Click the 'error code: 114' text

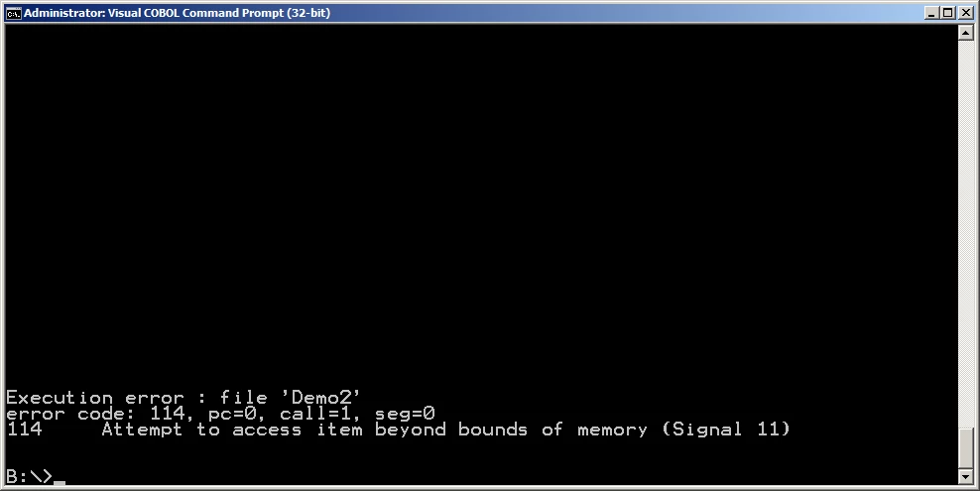95,414
